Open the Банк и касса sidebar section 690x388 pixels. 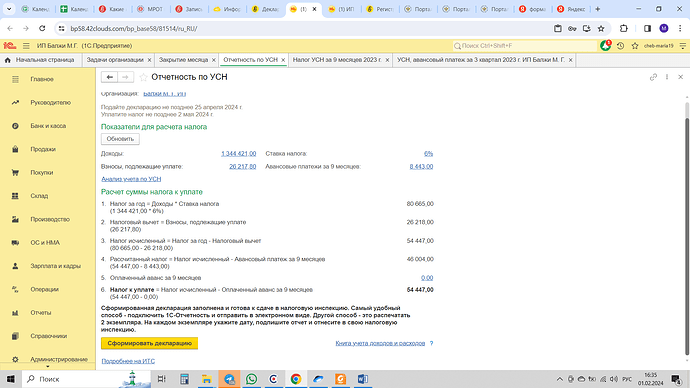coord(48,126)
